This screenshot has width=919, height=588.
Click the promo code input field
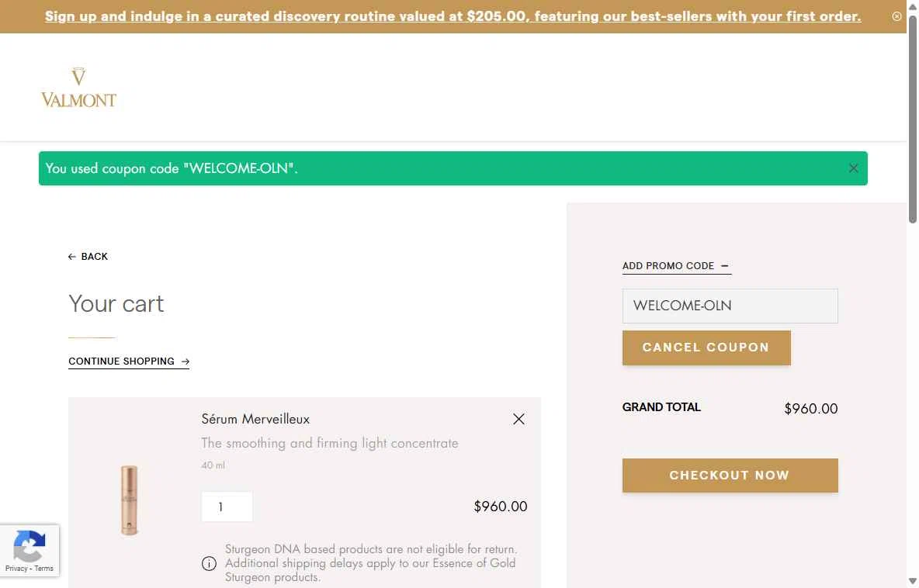pyautogui.click(x=730, y=306)
